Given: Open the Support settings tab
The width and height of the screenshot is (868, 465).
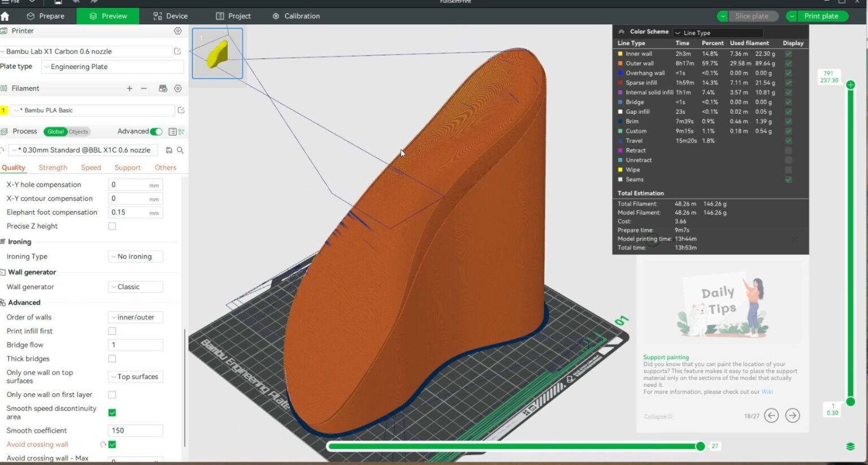Looking at the screenshot, I should [x=127, y=168].
